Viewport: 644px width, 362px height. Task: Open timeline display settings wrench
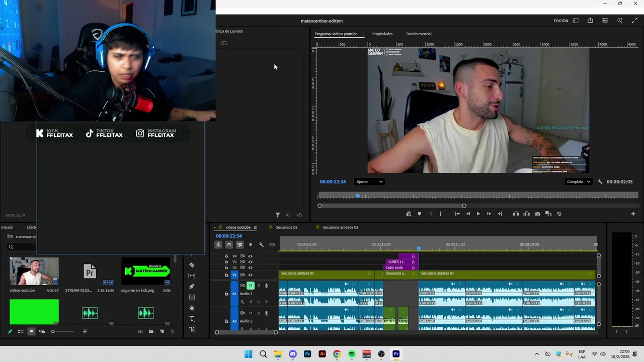(x=261, y=245)
